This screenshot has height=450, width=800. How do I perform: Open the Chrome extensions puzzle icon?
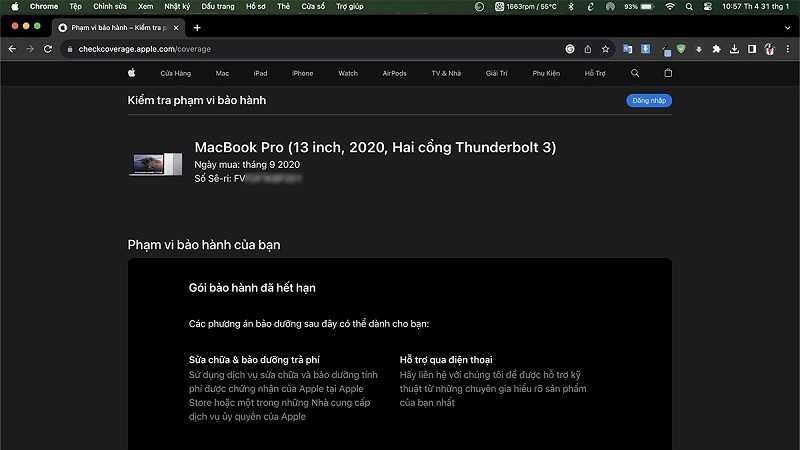click(x=716, y=49)
